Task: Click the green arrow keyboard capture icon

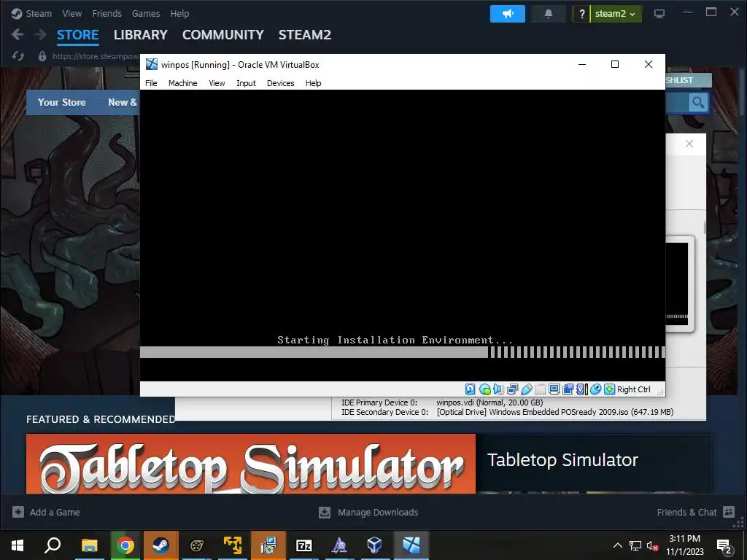Action: point(609,389)
